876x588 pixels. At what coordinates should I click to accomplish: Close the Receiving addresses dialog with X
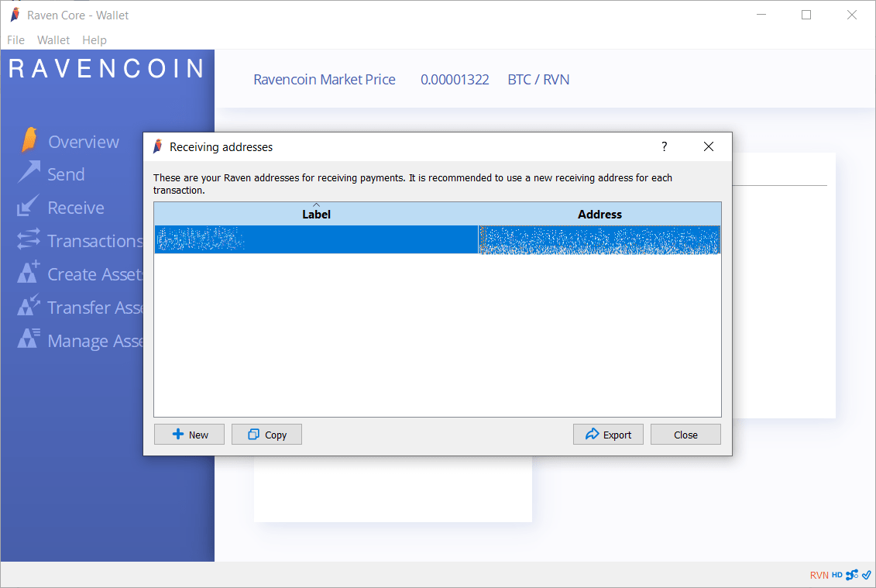[x=709, y=146]
